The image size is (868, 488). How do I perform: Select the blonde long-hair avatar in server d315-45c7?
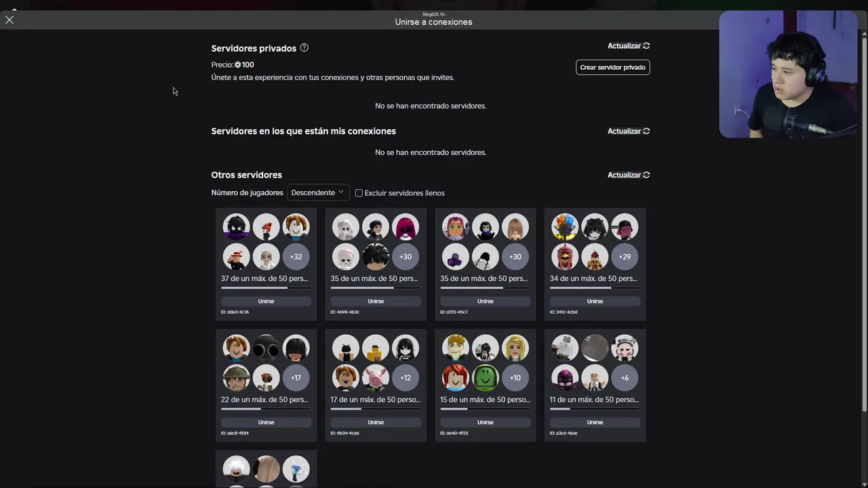tap(515, 227)
